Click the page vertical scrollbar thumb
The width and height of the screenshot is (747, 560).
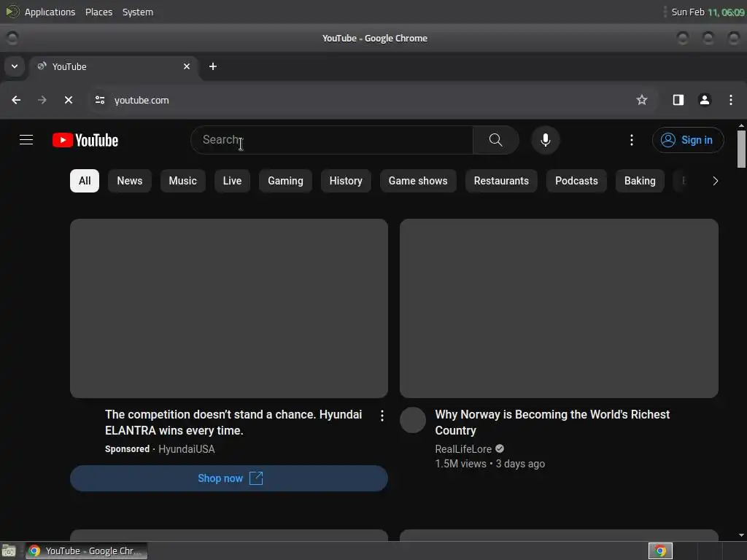pyautogui.click(x=741, y=149)
